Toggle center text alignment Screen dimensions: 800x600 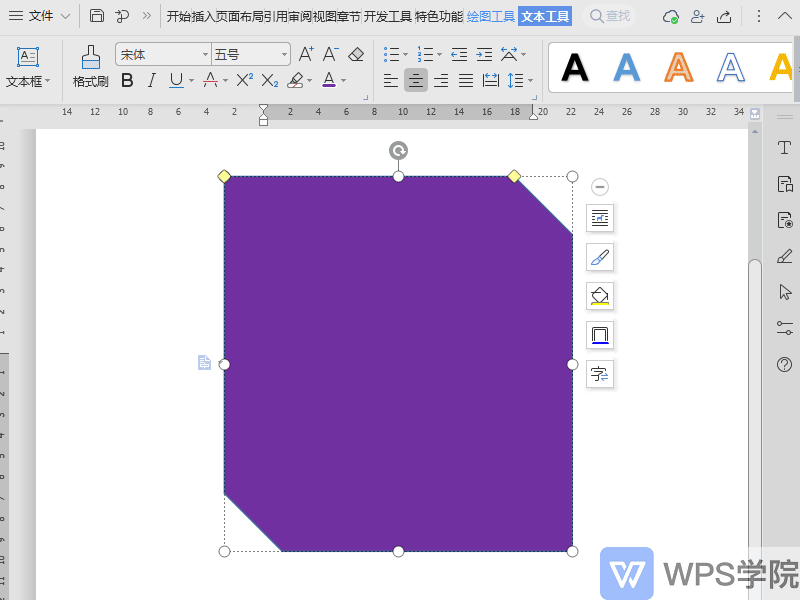coord(416,81)
